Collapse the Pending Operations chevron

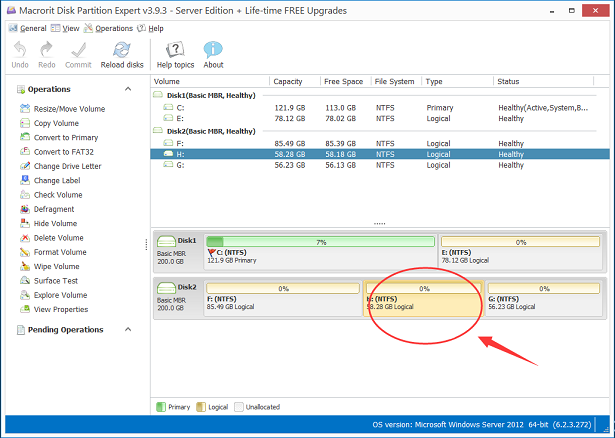click(128, 329)
